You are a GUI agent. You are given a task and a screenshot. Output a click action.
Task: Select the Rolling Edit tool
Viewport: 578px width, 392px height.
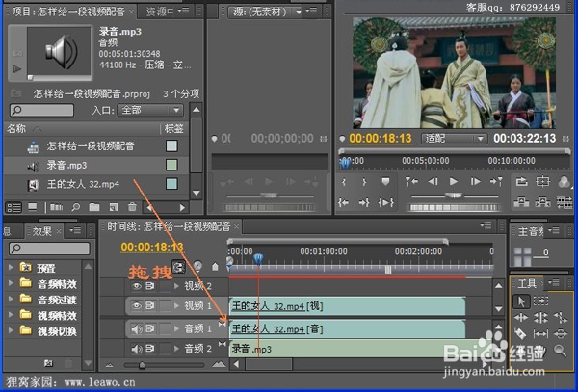(540, 317)
